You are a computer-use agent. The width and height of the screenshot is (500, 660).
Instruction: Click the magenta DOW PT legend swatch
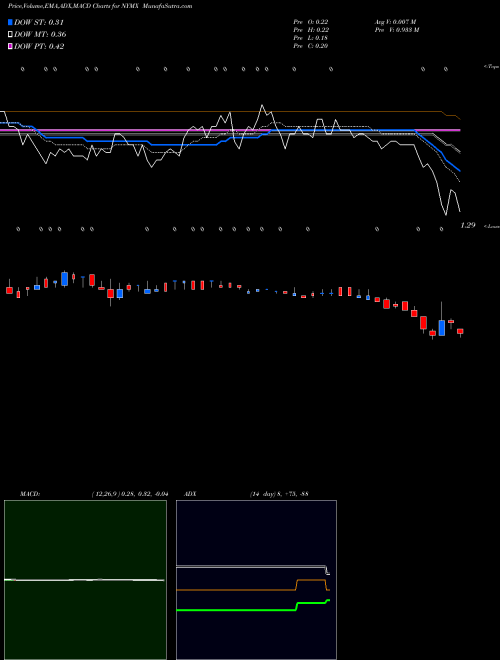pos(10,46)
